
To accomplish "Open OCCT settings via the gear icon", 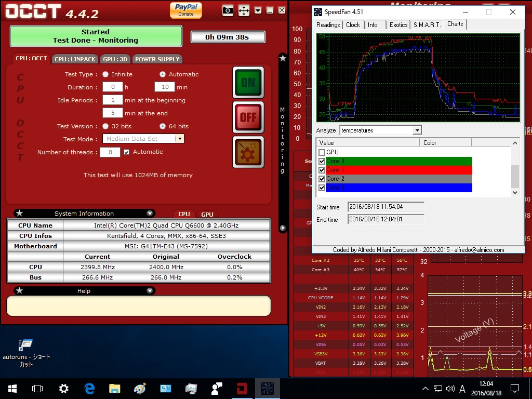I will click(248, 152).
